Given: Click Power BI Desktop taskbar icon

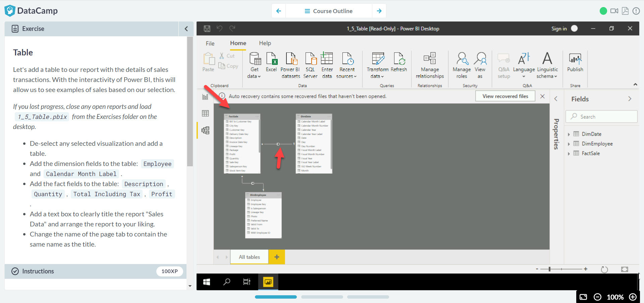Looking at the screenshot, I should pos(268,282).
